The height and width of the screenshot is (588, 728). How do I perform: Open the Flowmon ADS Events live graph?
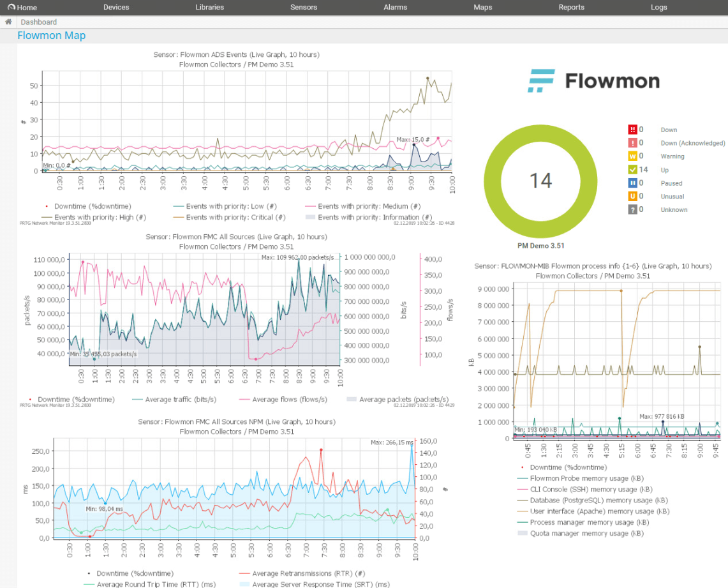[x=236, y=128]
